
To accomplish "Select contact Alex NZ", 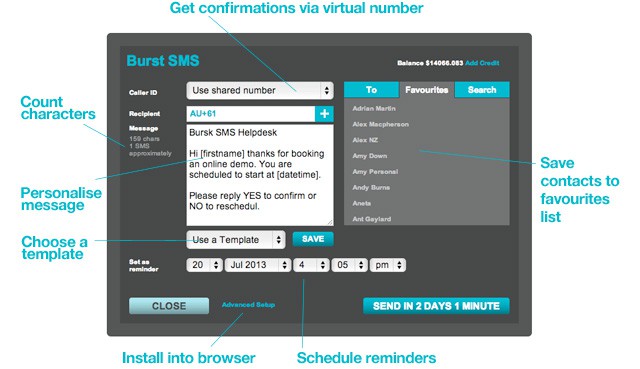I will pos(365,140).
